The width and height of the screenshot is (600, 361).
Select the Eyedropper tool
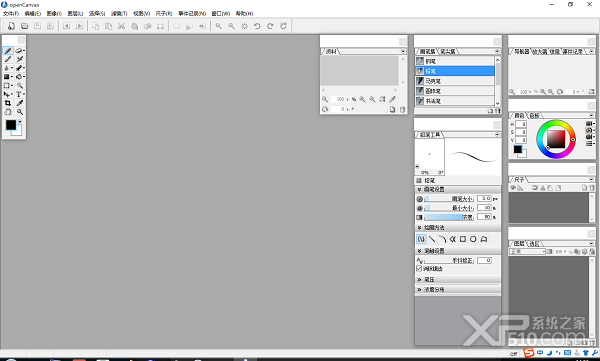click(x=20, y=103)
